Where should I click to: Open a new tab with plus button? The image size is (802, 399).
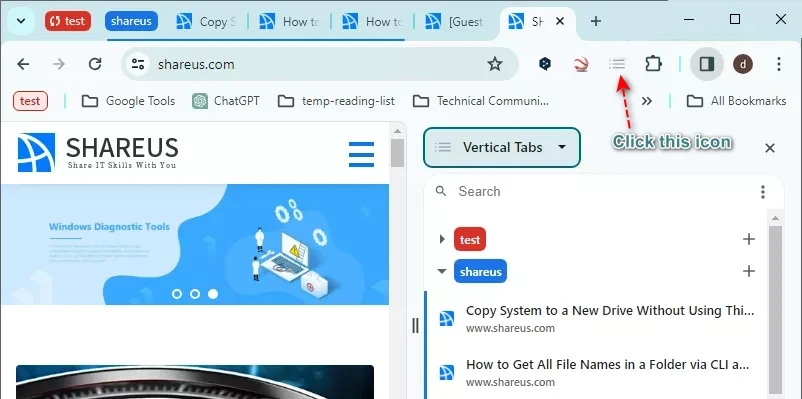tap(595, 21)
